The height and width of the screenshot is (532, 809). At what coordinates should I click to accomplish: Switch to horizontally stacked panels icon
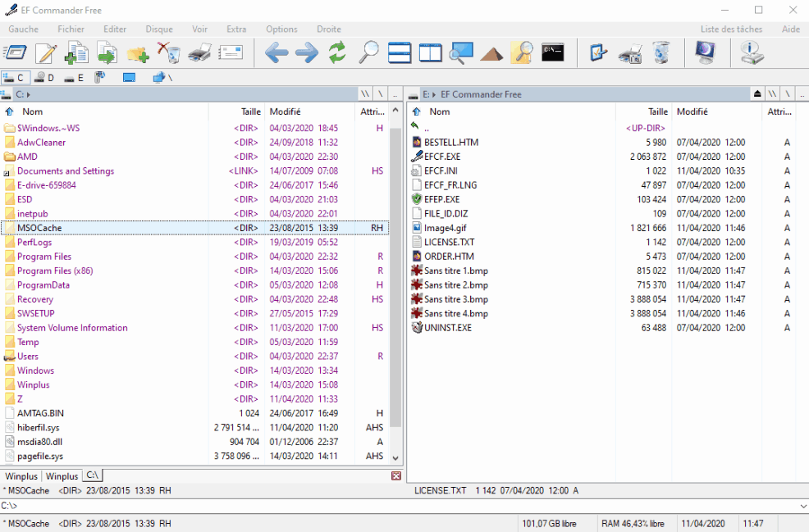click(x=400, y=52)
